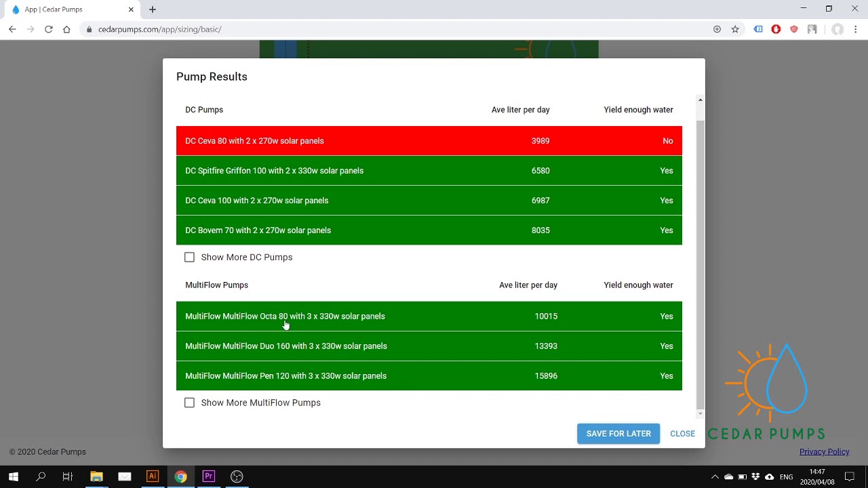868x488 pixels.
Task: Switch to Google Chrome on the taskbar
Action: [180, 476]
